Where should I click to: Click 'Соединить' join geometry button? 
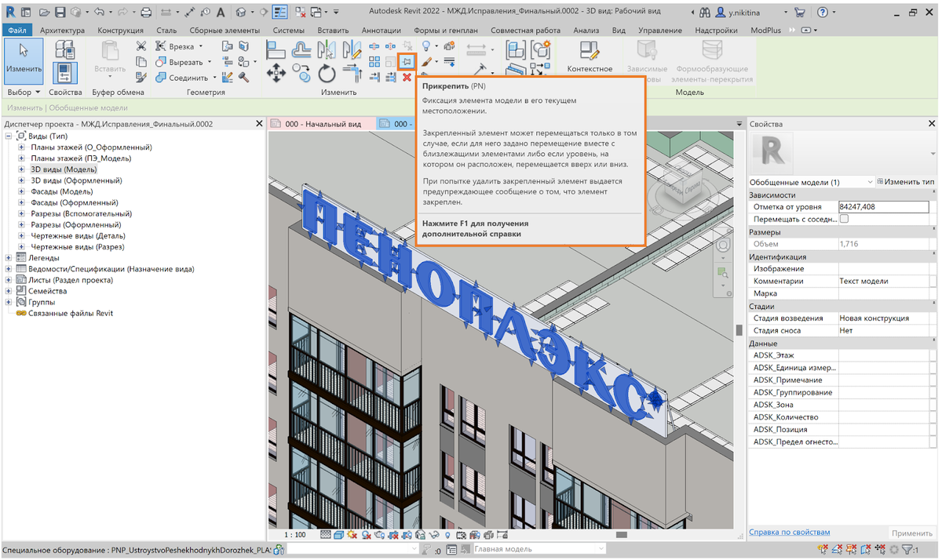click(x=182, y=78)
